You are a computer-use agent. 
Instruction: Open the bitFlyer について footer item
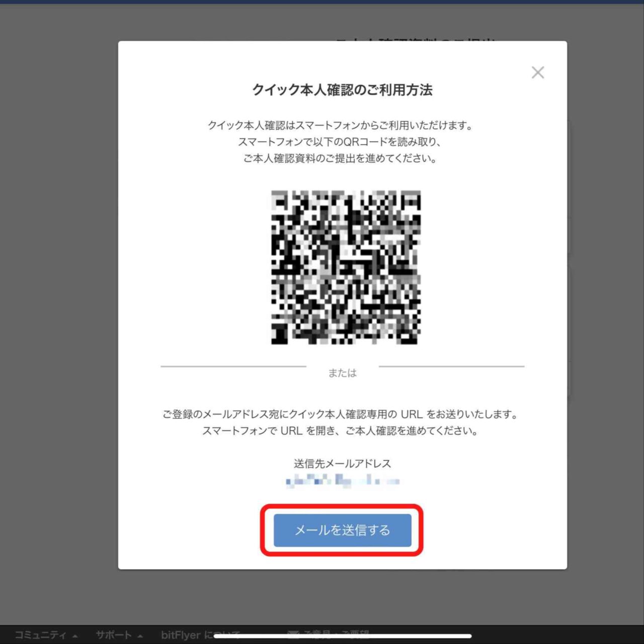coord(201,635)
